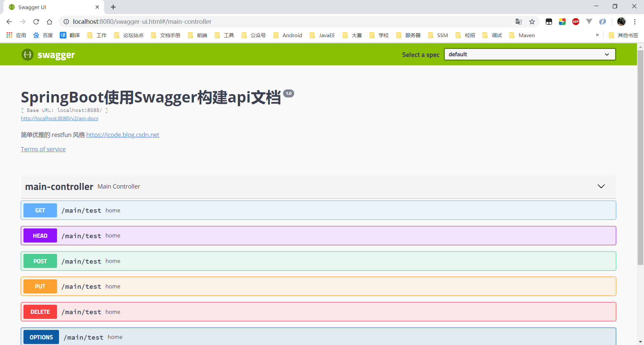
Task: Open the 百度 bookmark
Action: [x=43, y=35]
